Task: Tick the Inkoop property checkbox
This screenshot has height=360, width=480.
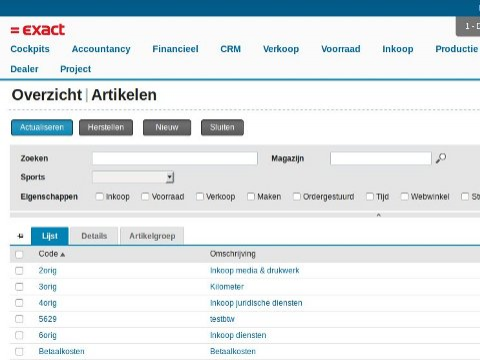Action: click(99, 196)
